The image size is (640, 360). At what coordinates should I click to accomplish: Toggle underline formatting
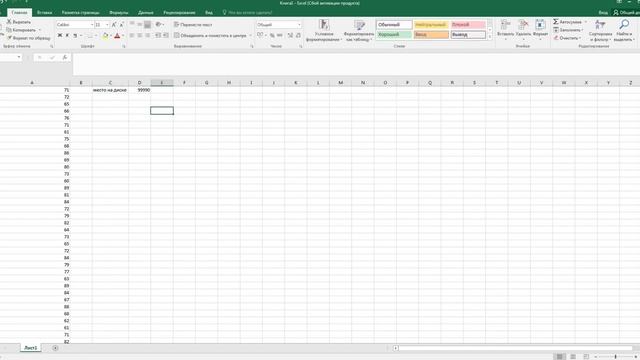pos(75,36)
